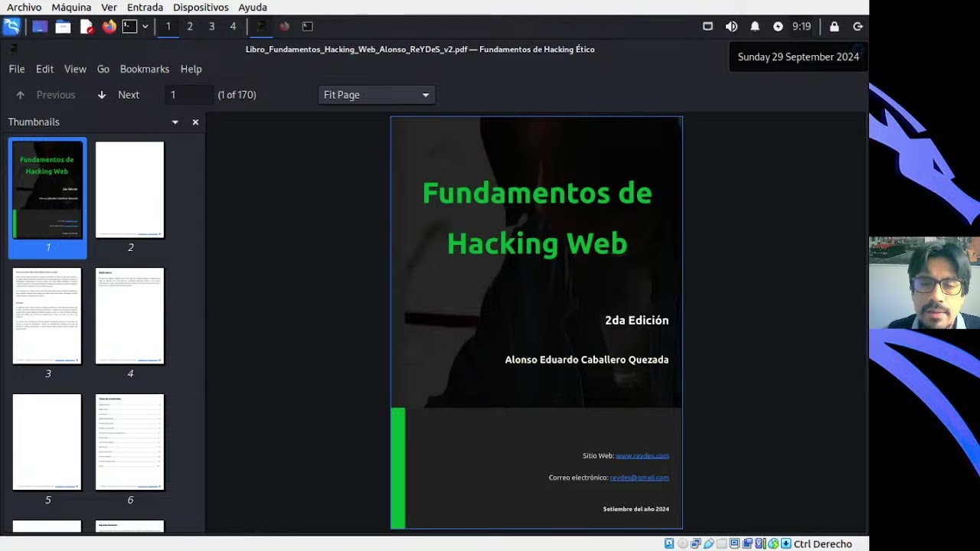The image size is (980, 551).
Task: Select page 2 thumbnail
Action: coord(130,190)
